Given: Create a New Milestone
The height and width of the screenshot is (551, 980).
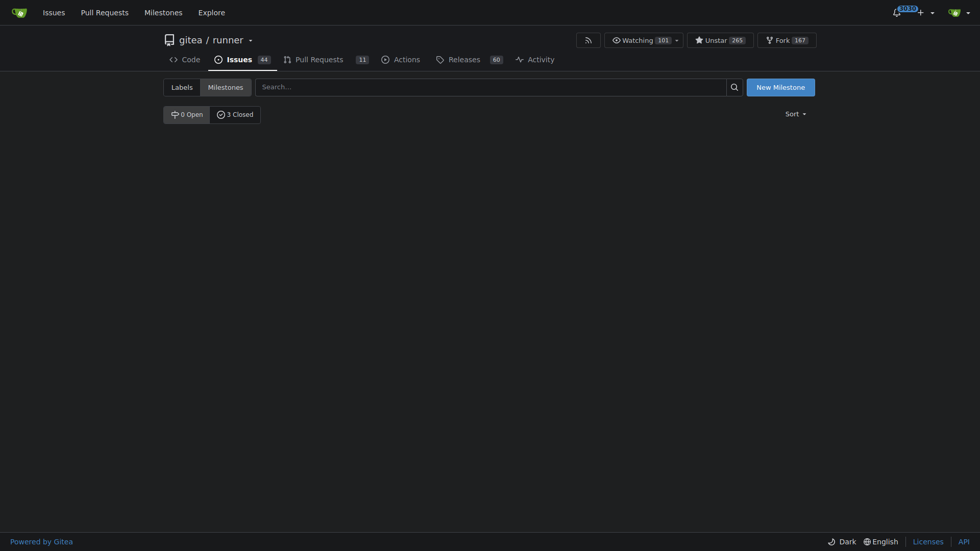Looking at the screenshot, I should [780, 87].
